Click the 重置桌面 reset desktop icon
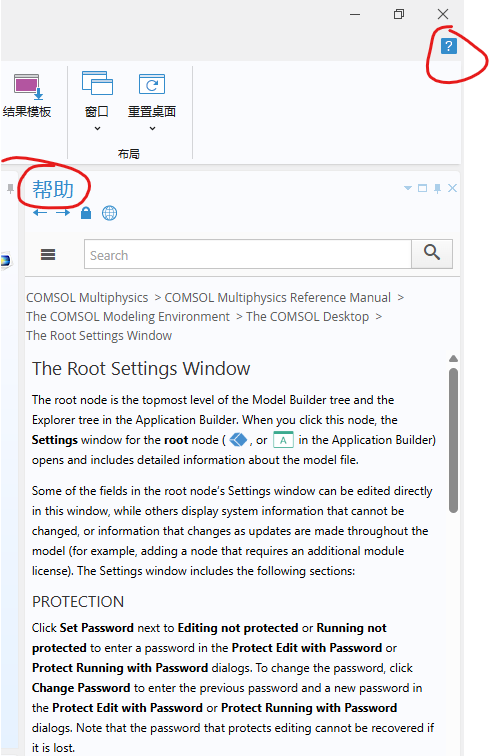 [x=152, y=84]
